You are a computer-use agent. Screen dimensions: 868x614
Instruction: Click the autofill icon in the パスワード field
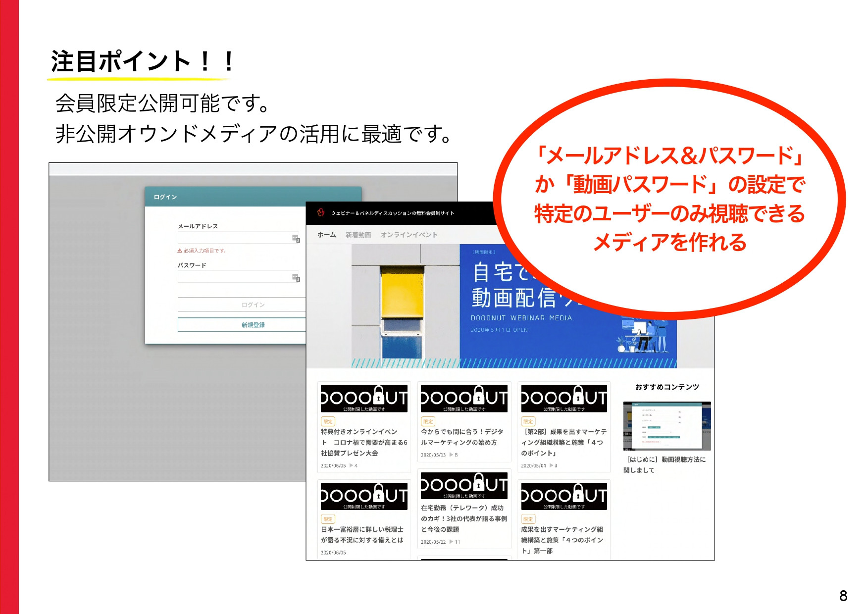[296, 277]
